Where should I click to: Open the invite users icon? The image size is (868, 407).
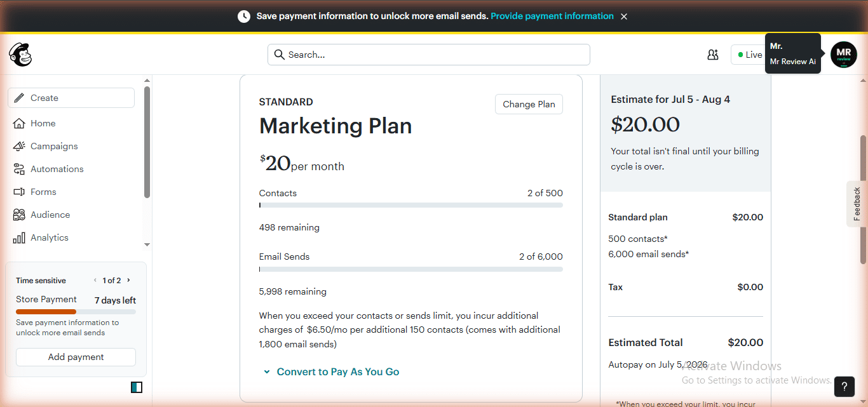(x=713, y=55)
